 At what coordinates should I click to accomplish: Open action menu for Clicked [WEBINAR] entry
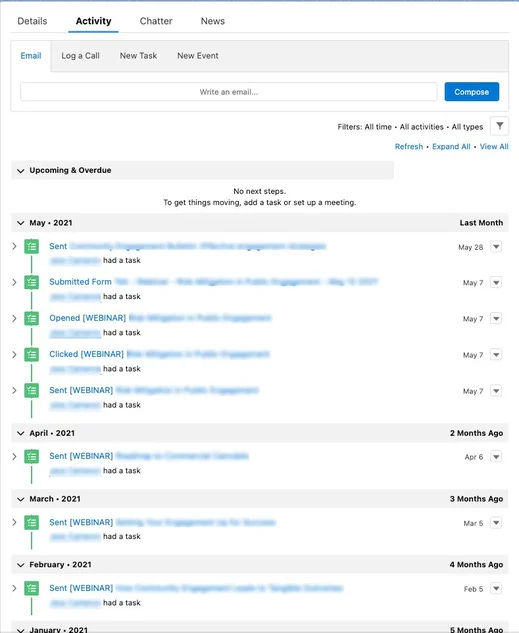coord(496,354)
